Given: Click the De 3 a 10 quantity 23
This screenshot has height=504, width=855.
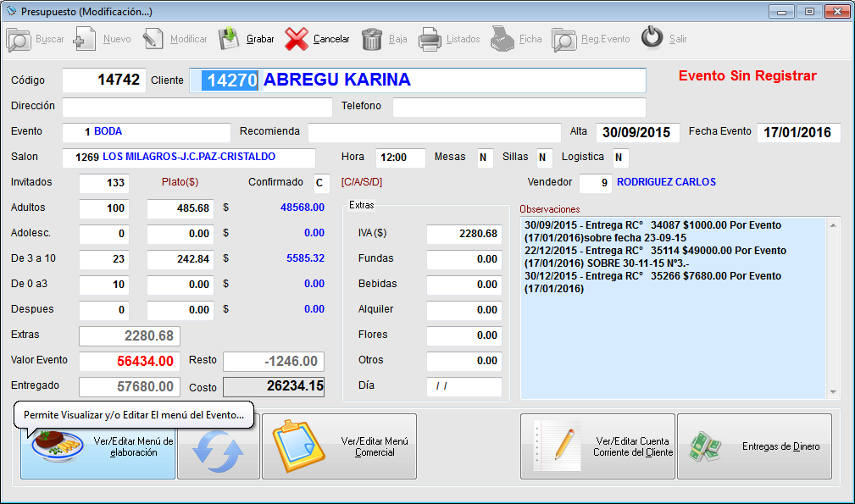Looking at the screenshot, I should click(104, 259).
